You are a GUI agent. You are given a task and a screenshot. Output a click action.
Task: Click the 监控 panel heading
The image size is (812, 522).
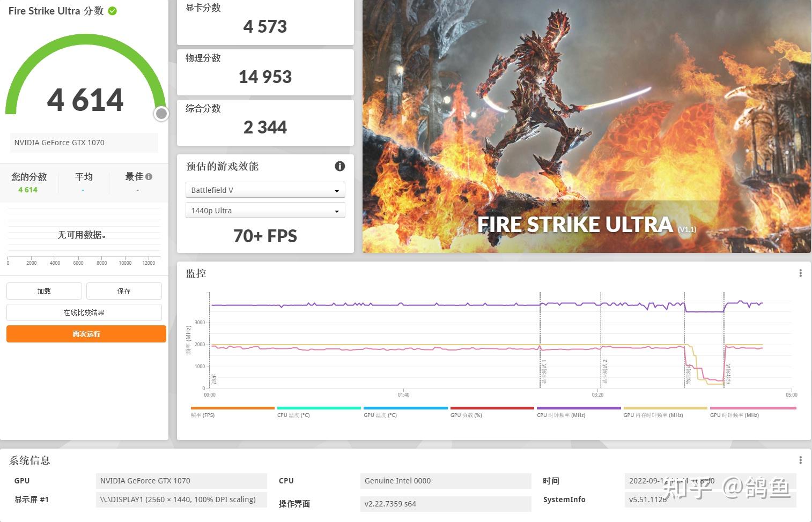(196, 273)
